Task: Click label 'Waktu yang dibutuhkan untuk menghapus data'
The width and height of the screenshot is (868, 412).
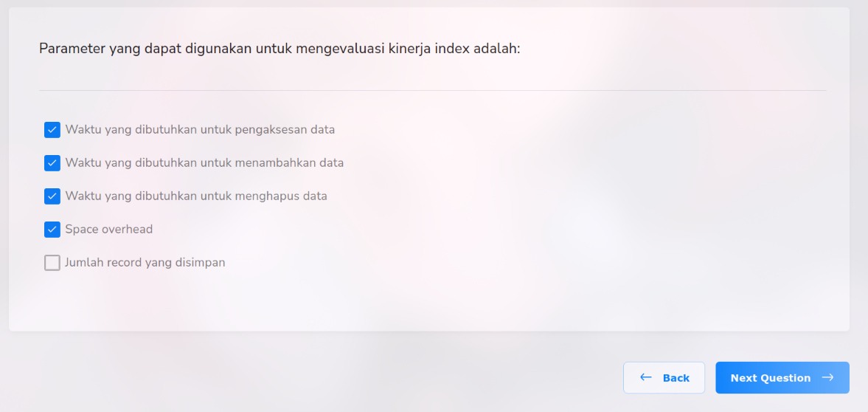Action: [x=196, y=196]
